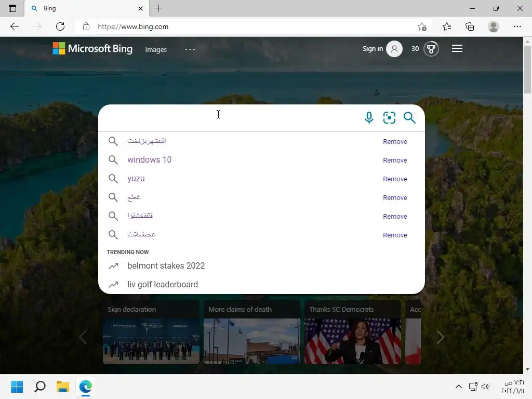Expand the three-dot more menu in Bing header
This screenshot has height=399, width=532.
[190, 49]
